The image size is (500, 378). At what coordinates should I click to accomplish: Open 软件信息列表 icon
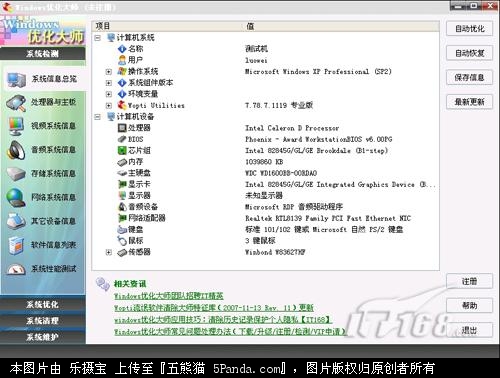tap(16, 245)
